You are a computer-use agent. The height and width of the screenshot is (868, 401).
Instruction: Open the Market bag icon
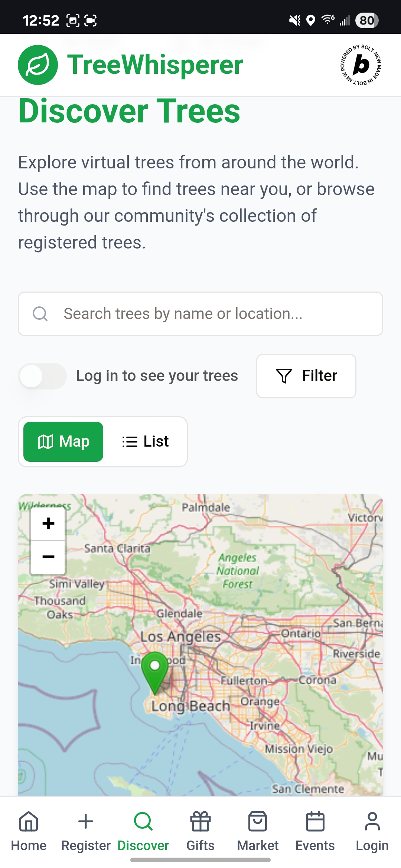pyautogui.click(x=258, y=821)
